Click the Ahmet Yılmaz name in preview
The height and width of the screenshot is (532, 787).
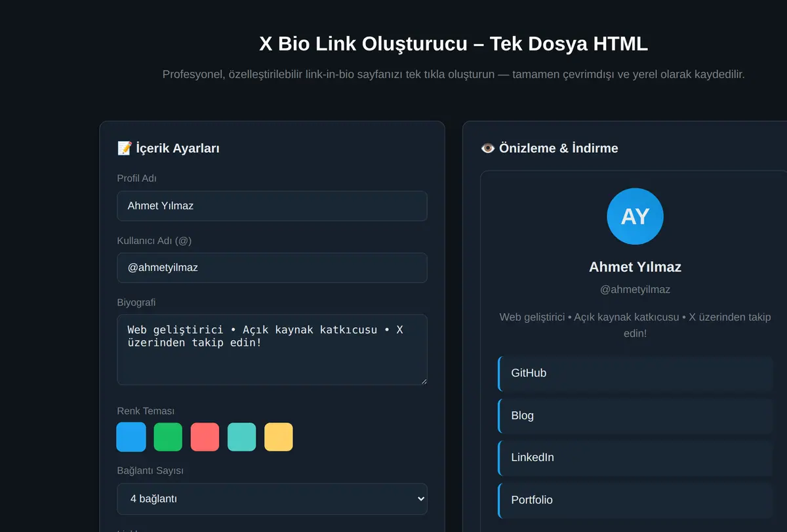click(635, 267)
